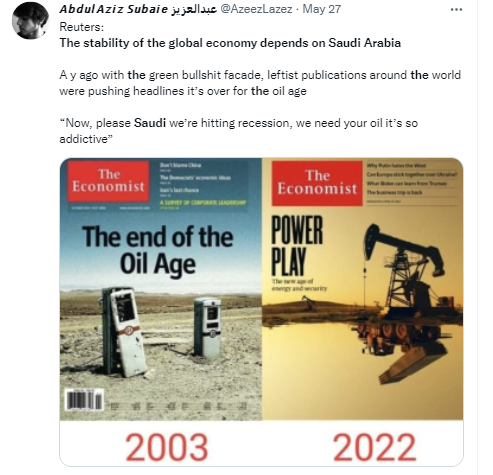
Task: Open the tweet's three-dot more options menu
Action: 456,9
